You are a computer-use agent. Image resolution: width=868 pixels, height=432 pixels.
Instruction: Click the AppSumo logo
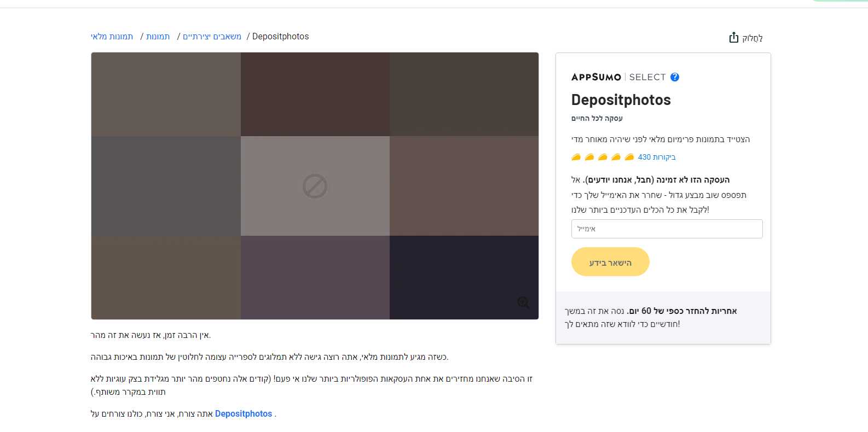coord(596,77)
